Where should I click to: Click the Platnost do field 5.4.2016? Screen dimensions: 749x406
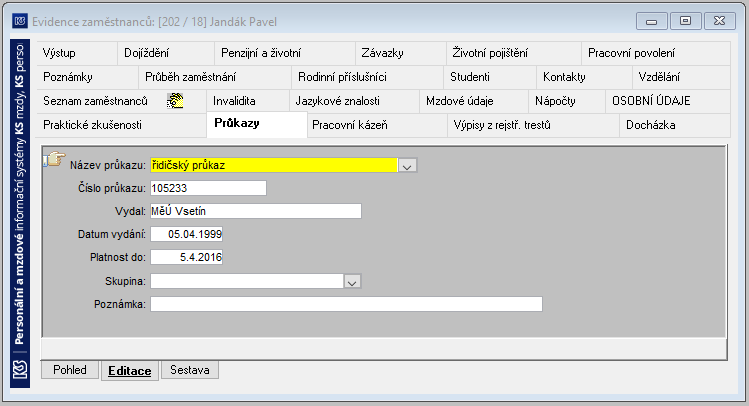coord(186,257)
